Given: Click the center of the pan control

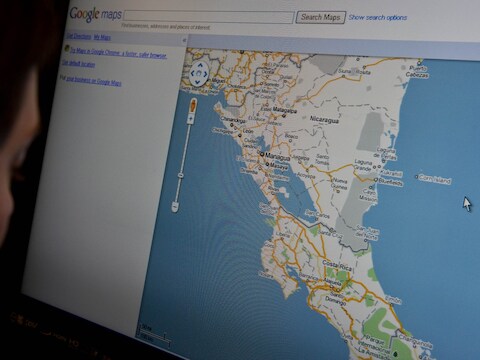Looking at the screenshot, I should (199, 73).
